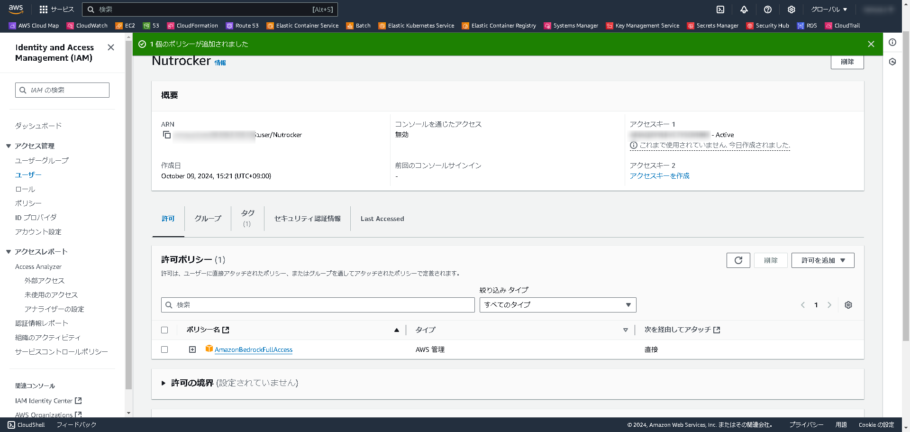Open Elastic Container Registry bookmark
Image resolution: width=910 pixels, height=432 pixels.
(499, 26)
